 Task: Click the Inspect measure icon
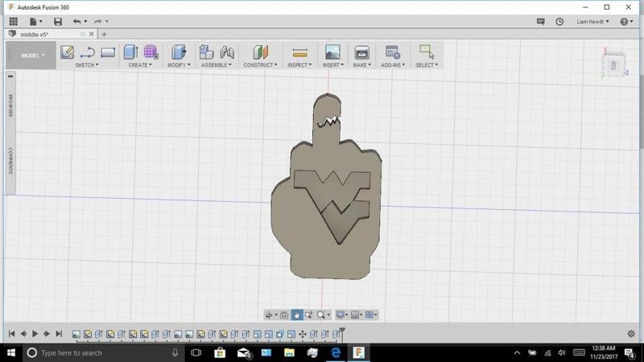point(299,52)
